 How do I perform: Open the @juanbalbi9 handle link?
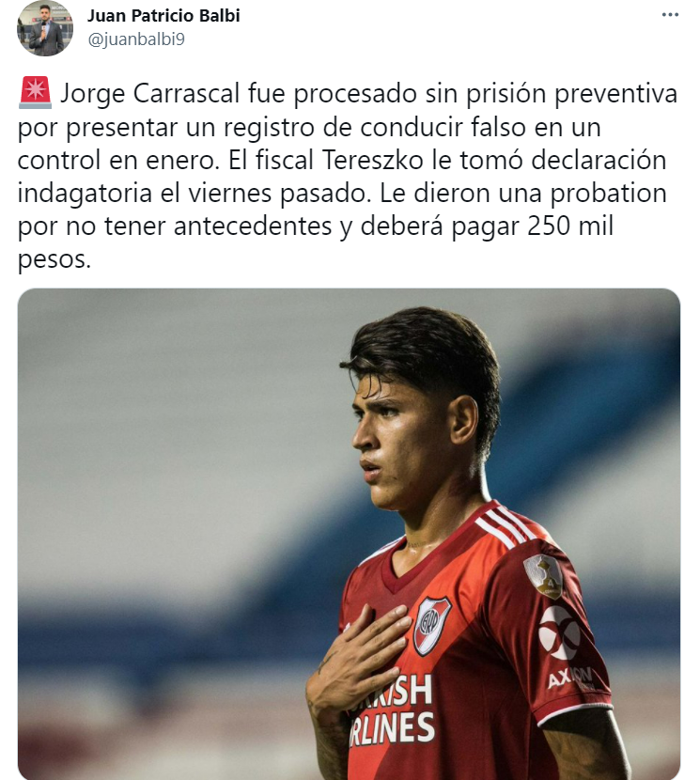click(x=136, y=39)
